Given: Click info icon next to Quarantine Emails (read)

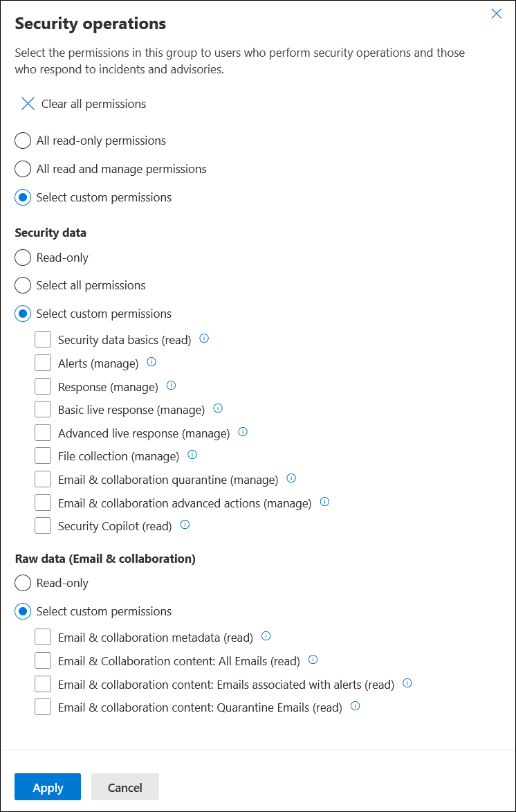Looking at the screenshot, I should [355, 706].
